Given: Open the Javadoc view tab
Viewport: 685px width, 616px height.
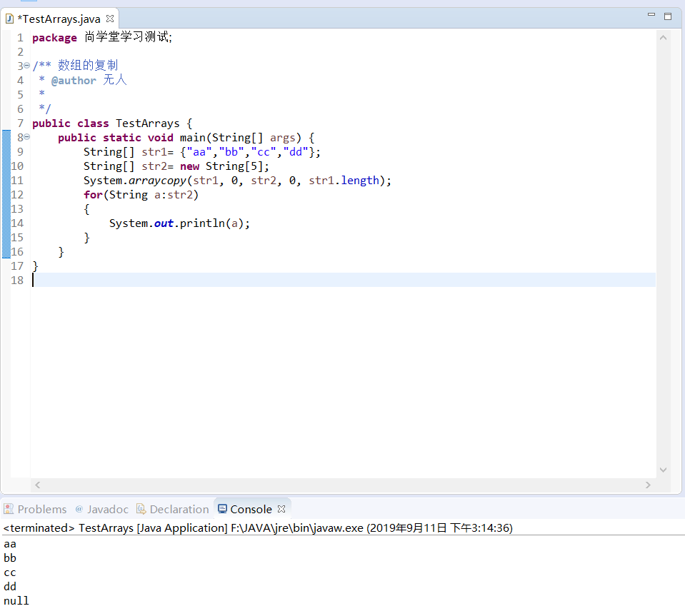Looking at the screenshot, I should (x=102, y=509).
